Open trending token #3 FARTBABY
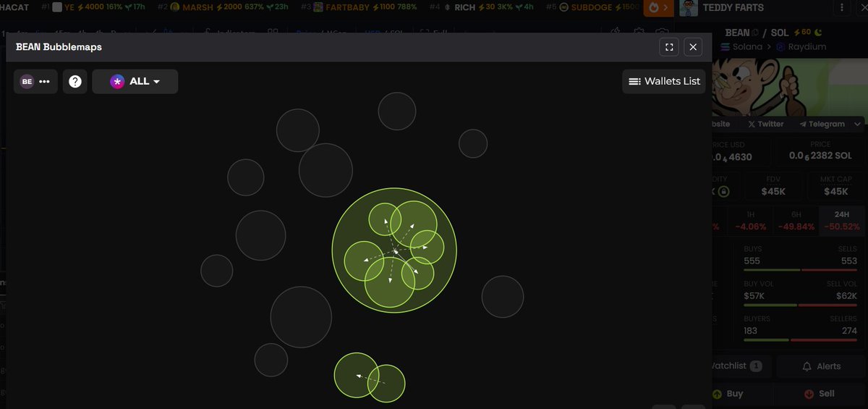This screenshot has width=868, height=409. [x=359, y=7]
